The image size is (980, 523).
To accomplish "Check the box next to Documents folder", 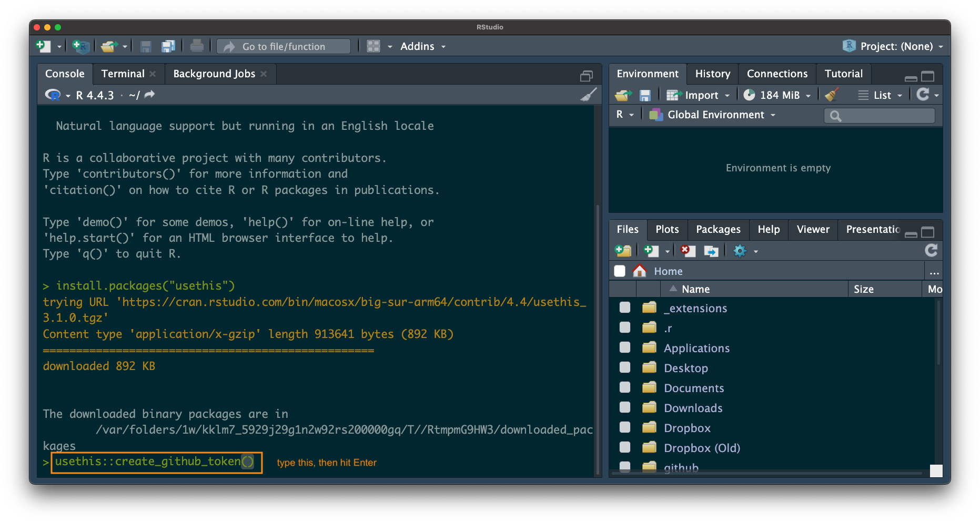I will pos(625,388).
